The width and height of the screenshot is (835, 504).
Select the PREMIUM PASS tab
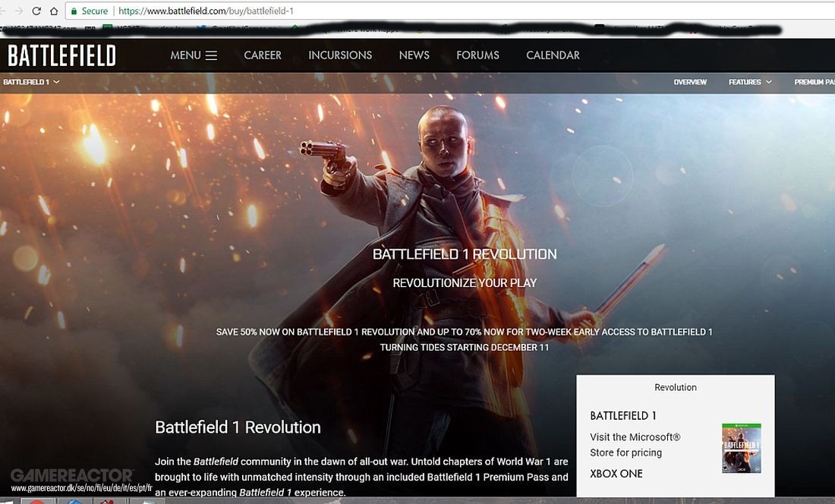815,82
